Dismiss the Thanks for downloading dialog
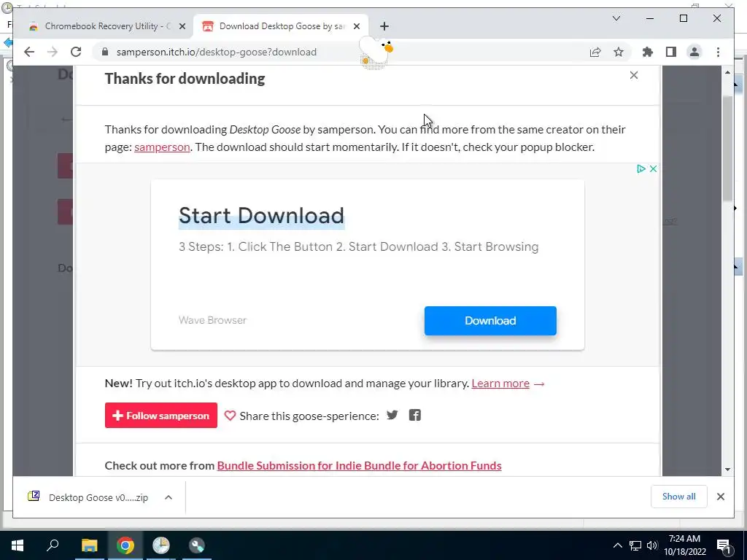This screenshot has height=560, width=747. [x=634, y=75]
